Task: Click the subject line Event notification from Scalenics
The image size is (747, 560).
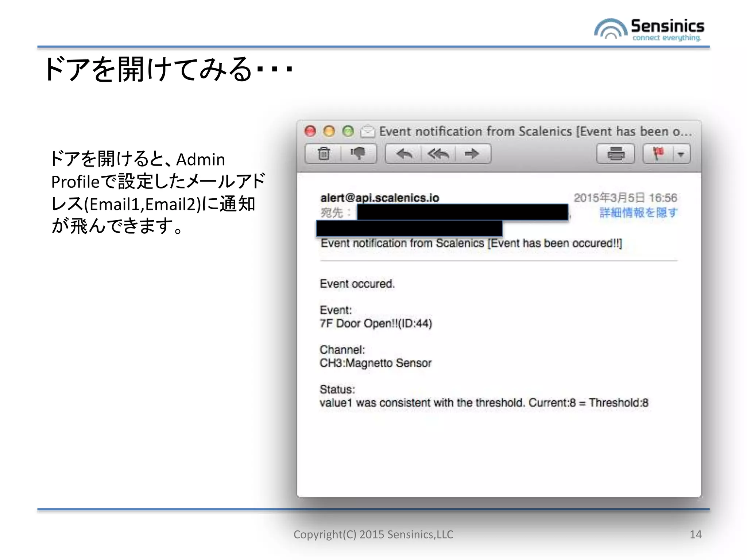Action: (x=471, y=243)
